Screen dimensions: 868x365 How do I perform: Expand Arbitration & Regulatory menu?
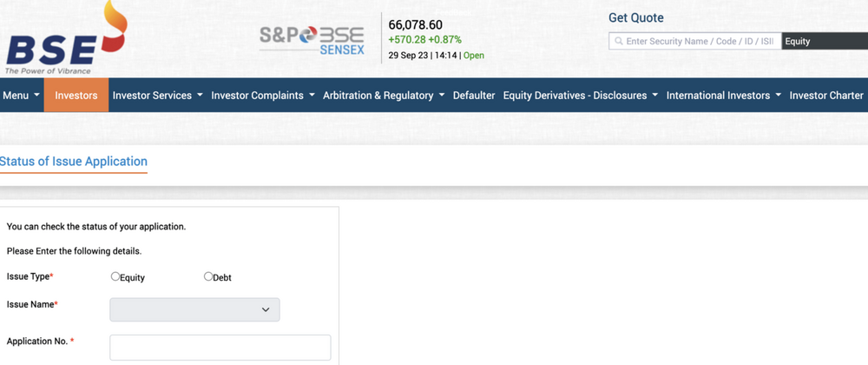click(383, 96)
